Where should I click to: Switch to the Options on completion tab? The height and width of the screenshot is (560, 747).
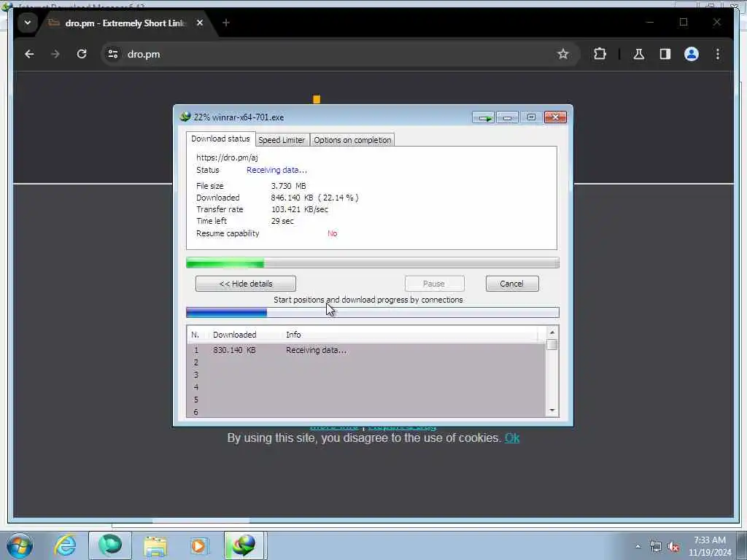[352, 140]
